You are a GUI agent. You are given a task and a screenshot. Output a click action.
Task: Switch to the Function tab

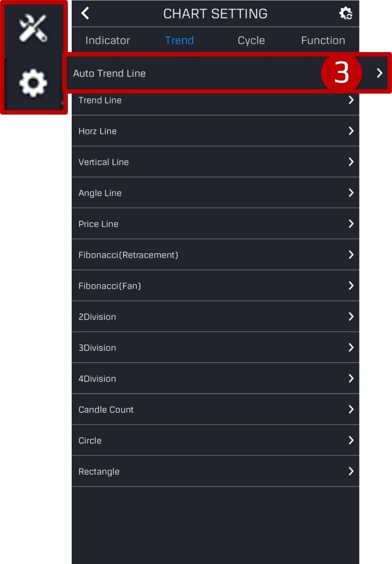[x=323, y=41]
